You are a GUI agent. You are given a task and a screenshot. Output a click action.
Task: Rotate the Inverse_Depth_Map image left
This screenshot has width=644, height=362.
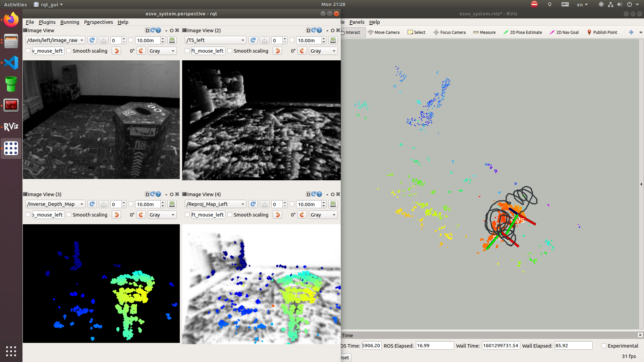pyautogui.click(x=116, y=215)
